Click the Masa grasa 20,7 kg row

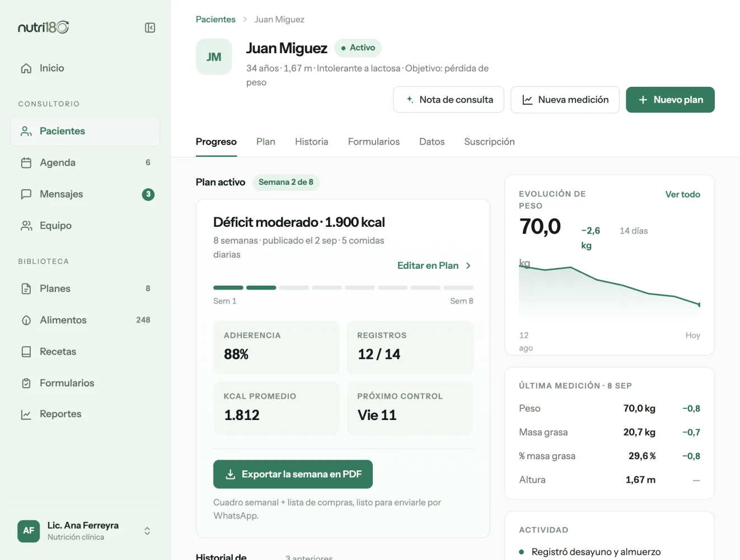coord(610,432)
